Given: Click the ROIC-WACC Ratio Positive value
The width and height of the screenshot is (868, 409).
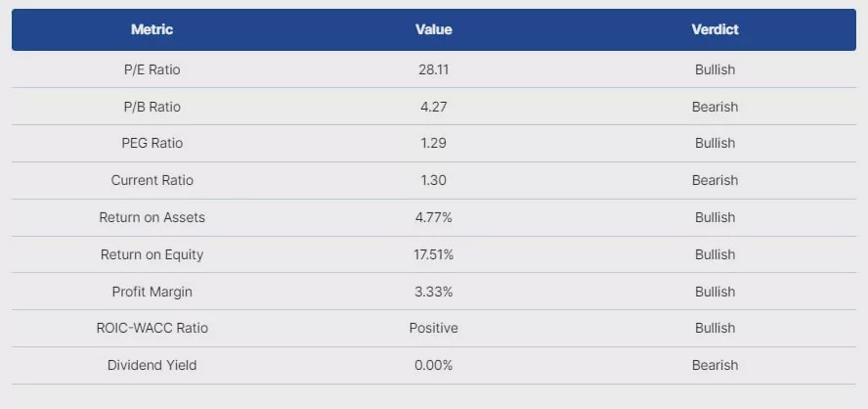Looking at the screenshot, I should point(433,328).
